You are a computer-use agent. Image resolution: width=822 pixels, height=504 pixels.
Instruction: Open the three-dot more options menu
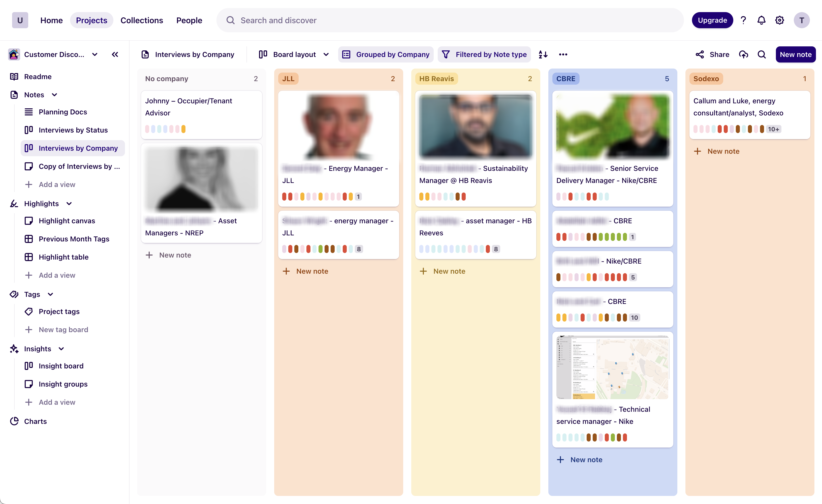tap(563, 54)
